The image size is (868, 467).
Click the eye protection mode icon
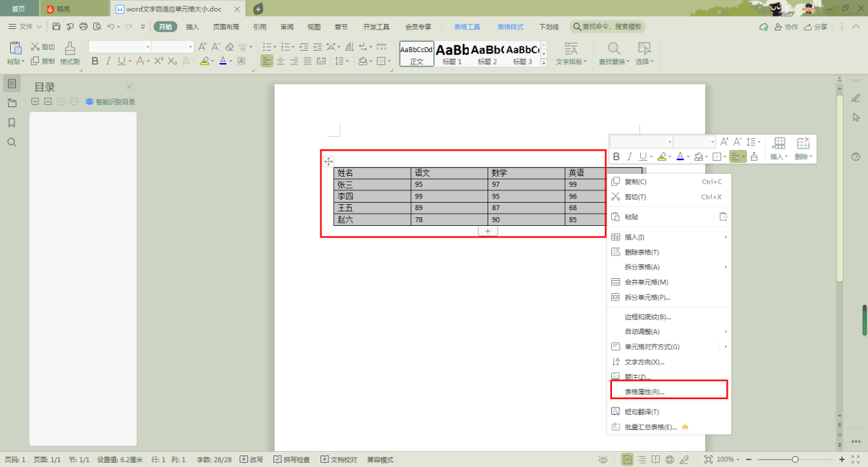(603, 460)
